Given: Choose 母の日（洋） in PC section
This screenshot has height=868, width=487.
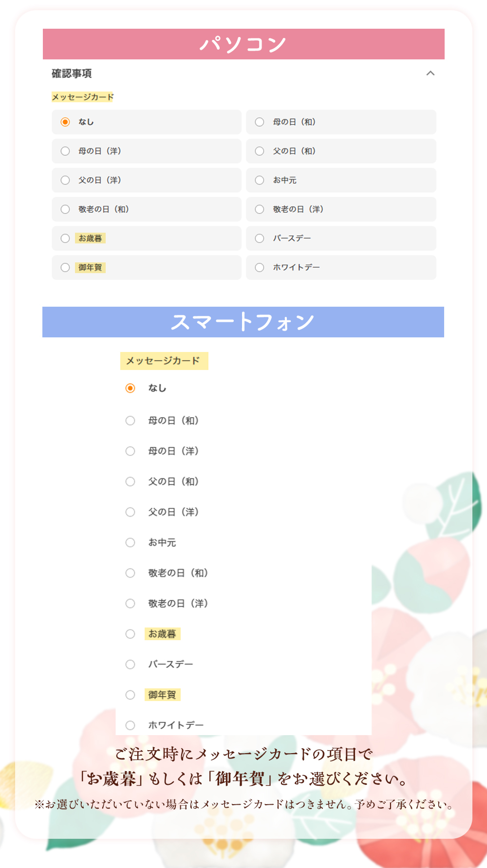Looking at the screenshot, I should tap(65, 151).
